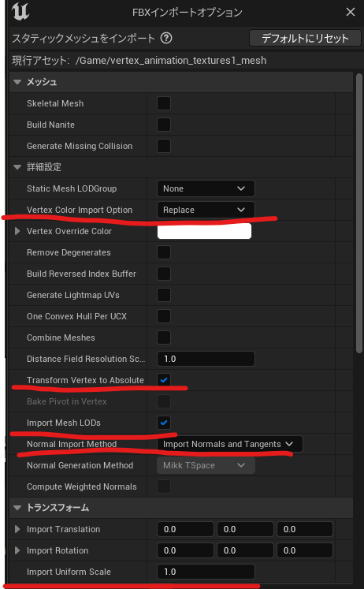
Task: Click the Import Mesh LODs label
Action: click(x=64, y=423)
